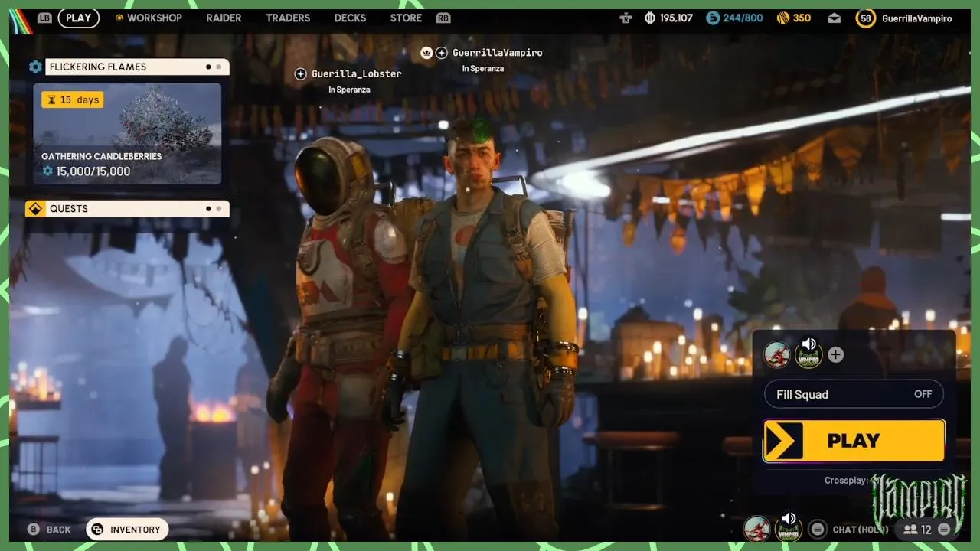Click the lobster avatar beside the chat bar
Viewport: 980px width, 551px height.
click(x=757, y=529)
